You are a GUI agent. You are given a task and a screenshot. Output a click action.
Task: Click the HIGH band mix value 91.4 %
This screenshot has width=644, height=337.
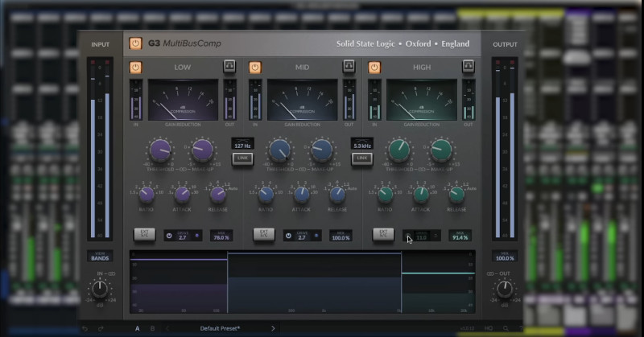click(460, 236)
